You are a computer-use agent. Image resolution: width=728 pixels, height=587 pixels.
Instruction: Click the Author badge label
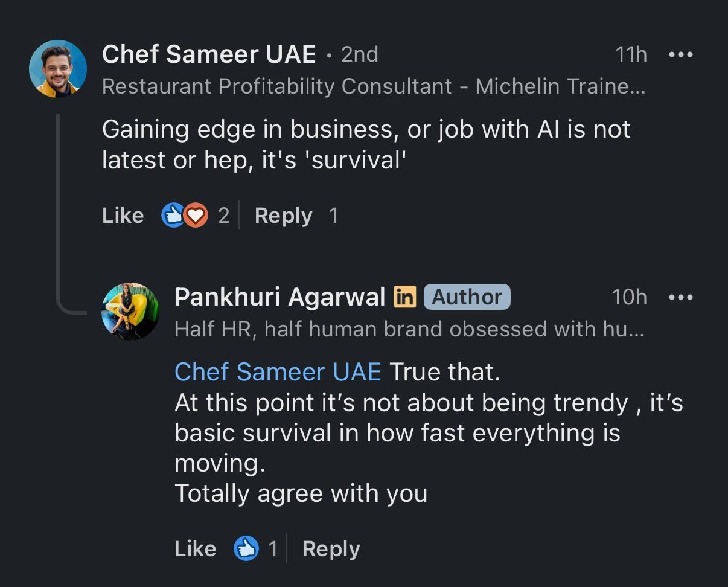(467, 297)
